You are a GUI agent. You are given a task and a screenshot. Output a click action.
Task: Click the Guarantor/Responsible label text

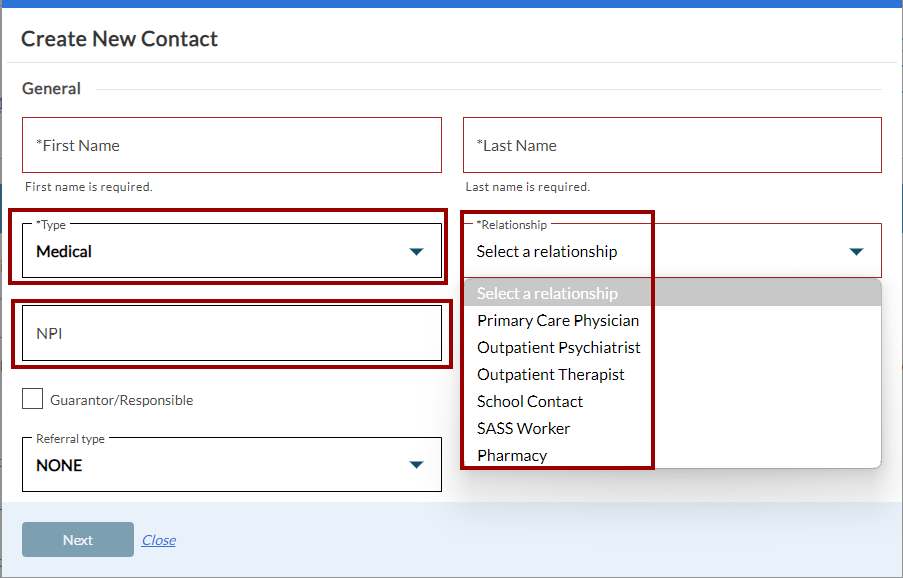pos(122,400)
